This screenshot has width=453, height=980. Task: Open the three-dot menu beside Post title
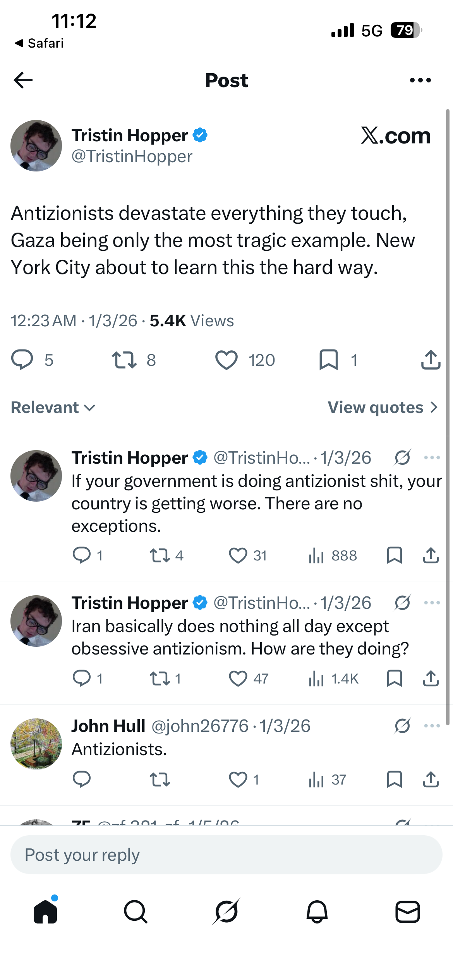(420, 80)
